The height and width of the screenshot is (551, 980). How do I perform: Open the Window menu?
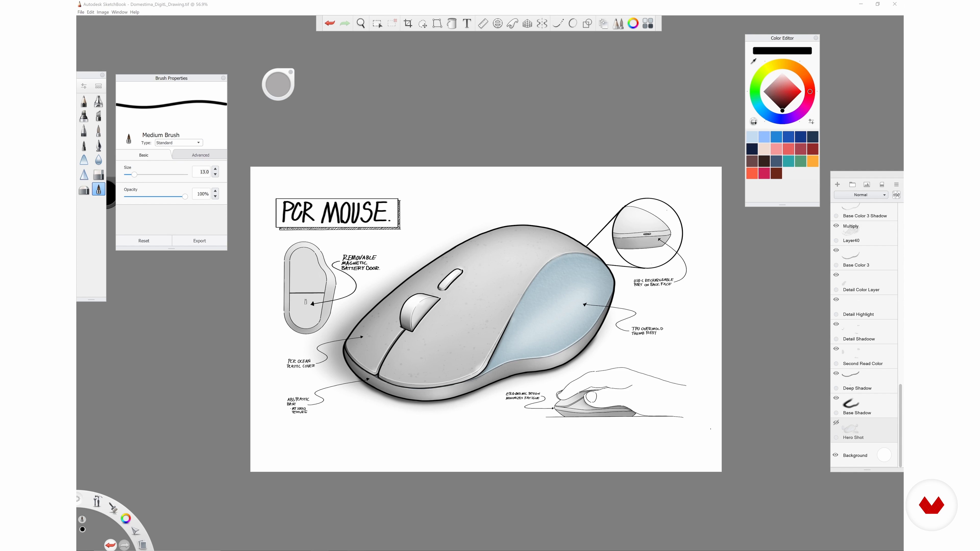(119, 12)
